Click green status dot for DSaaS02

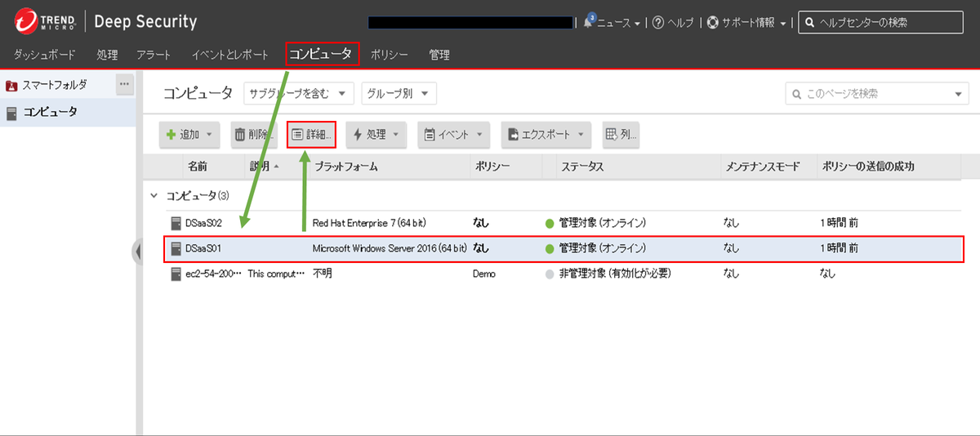tap(550, 223)
